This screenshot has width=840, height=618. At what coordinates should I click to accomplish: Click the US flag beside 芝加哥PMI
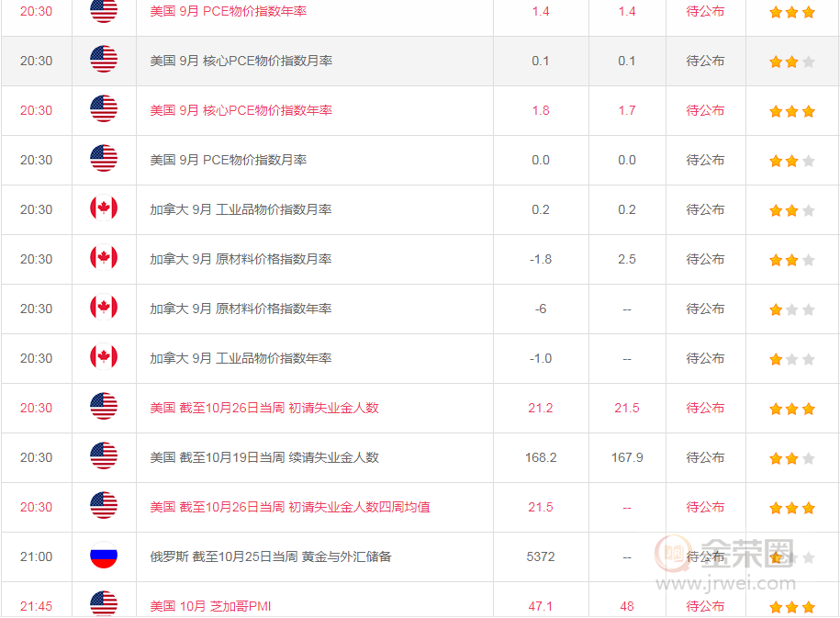point(104,605)
